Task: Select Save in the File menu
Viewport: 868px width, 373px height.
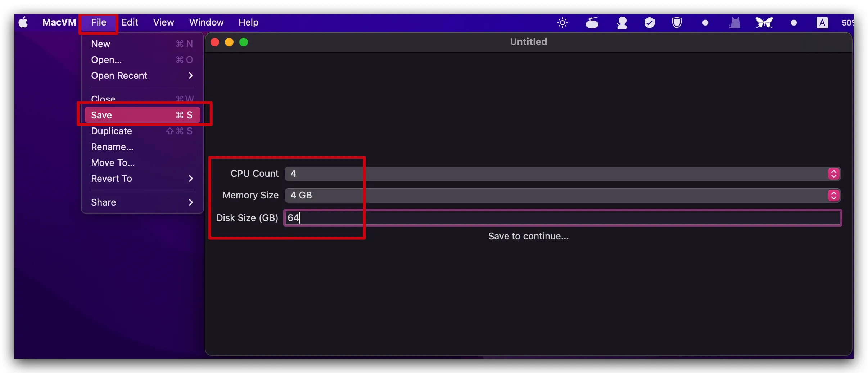Action: tap(142, 115)
